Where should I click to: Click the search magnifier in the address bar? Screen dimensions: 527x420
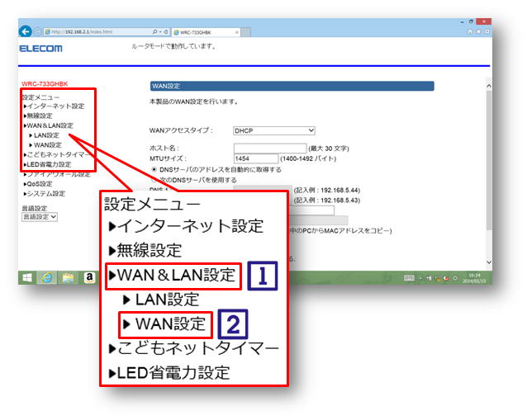click(x=154, y=31)
